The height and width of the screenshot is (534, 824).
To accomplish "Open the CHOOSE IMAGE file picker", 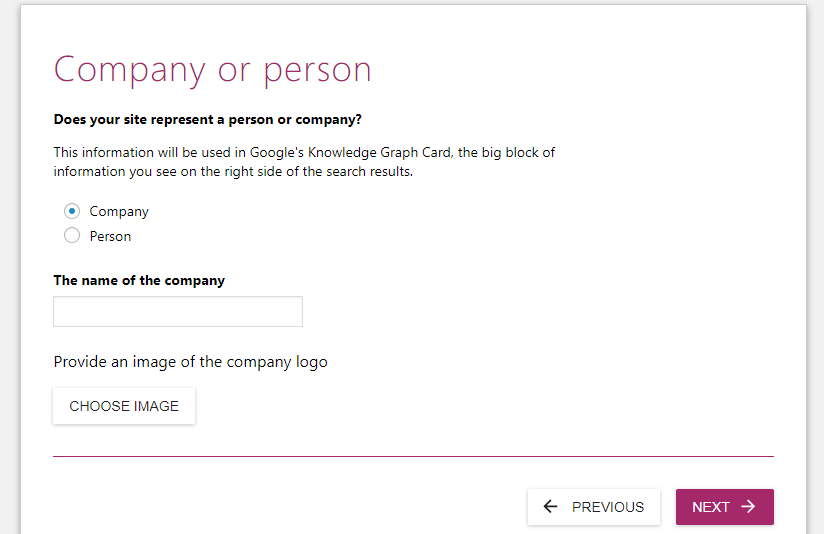I will point(124,406).
